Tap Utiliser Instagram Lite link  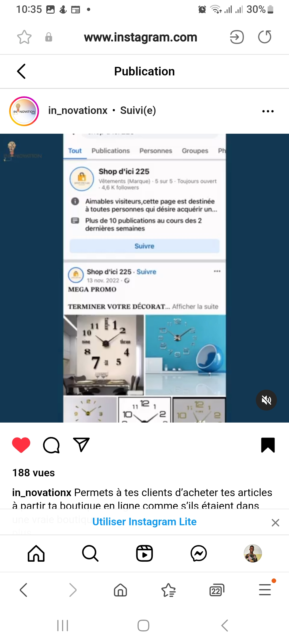coord(144,522)
